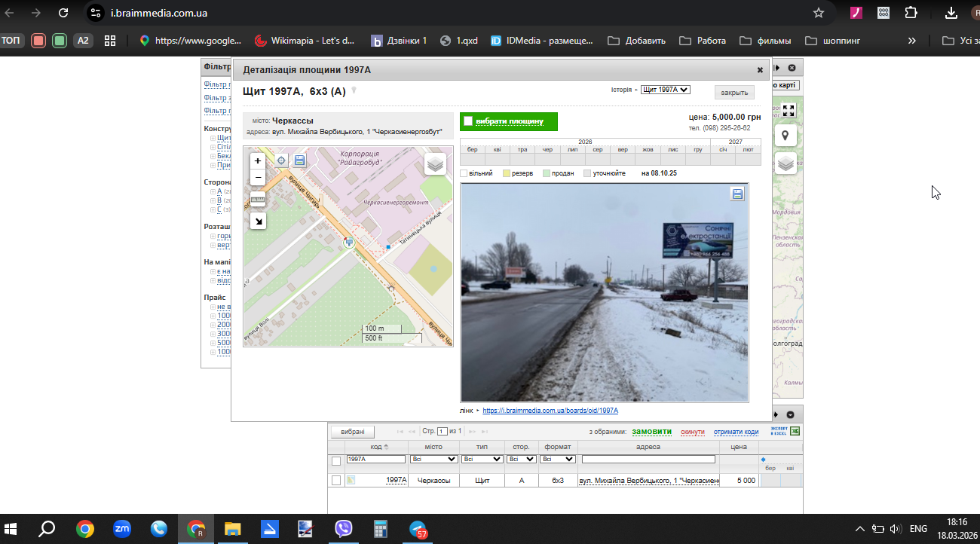Click the code filter field containing 1997A
The image size is (980, 544).
pyautogui.click(x=376, y=459)
